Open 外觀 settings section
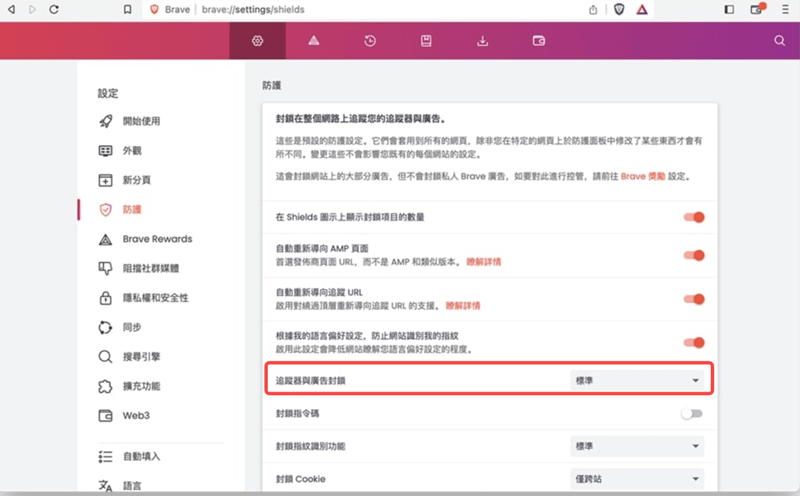Image resolution: width=800 pixels, height=496 pixels. pyautogui.click(x=132, y=151)
